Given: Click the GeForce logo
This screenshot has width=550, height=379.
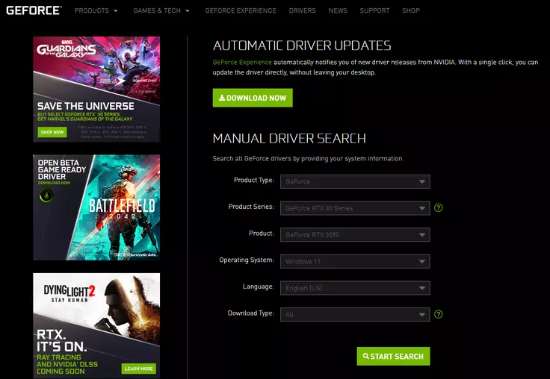Looking at the screenshot, I should (33, 11).
